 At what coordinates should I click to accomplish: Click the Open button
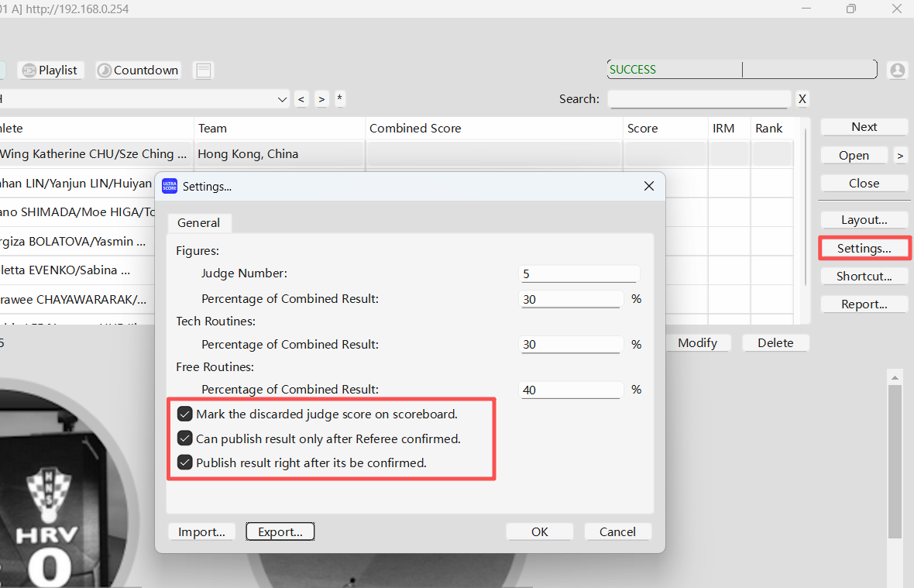854,156
